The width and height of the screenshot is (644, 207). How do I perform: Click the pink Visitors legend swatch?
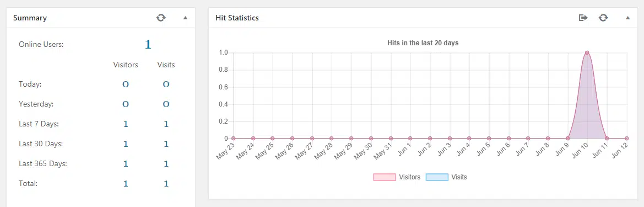[385, 177]
